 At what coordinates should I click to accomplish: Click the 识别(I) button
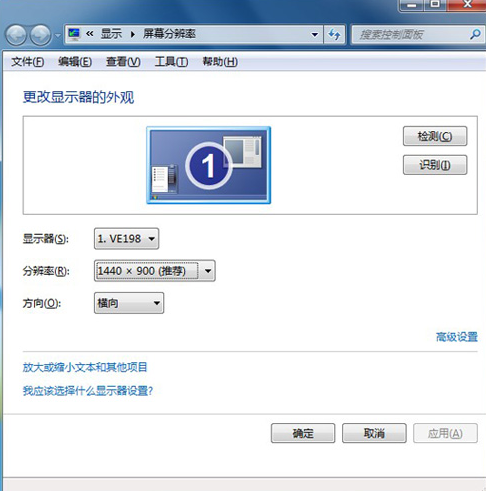point(435,165)
